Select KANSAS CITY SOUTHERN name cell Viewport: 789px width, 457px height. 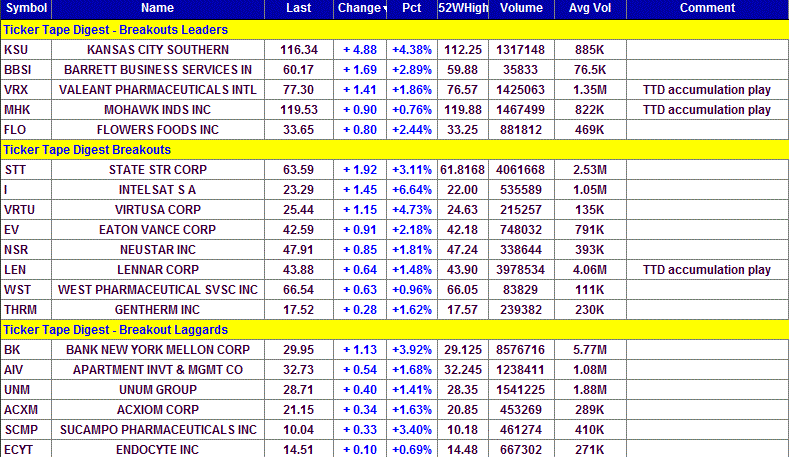click(x=157, y=50)
